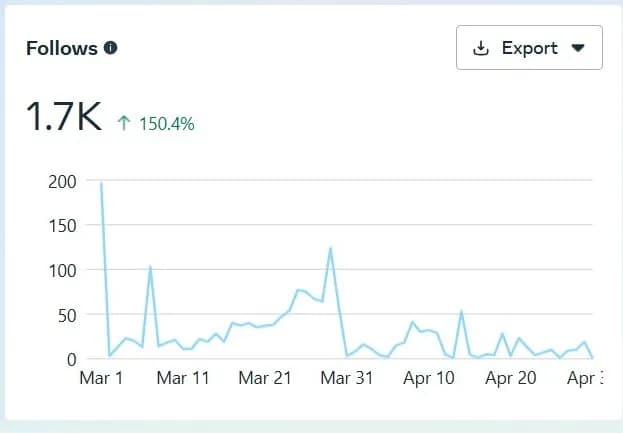Click the Apr 10 axis label
This screenshot has height=433, width=623.
(x=430, y=378)
